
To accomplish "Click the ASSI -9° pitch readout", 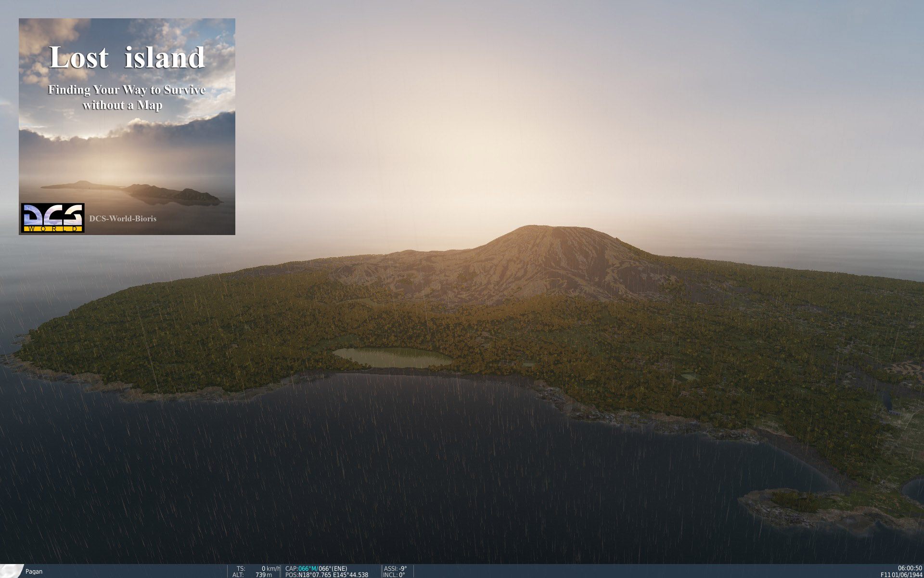I will 396,568.
